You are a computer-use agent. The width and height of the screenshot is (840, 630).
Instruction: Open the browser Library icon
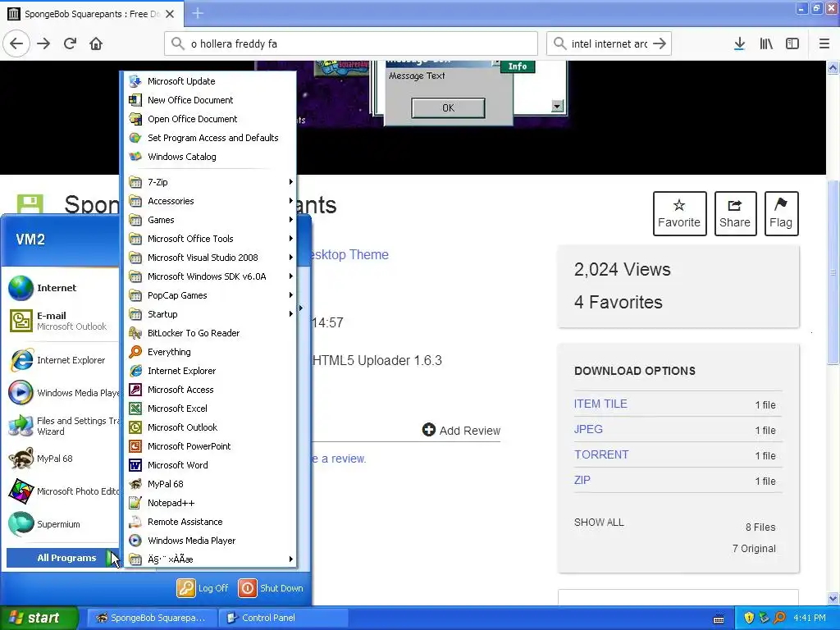point(766,44)
